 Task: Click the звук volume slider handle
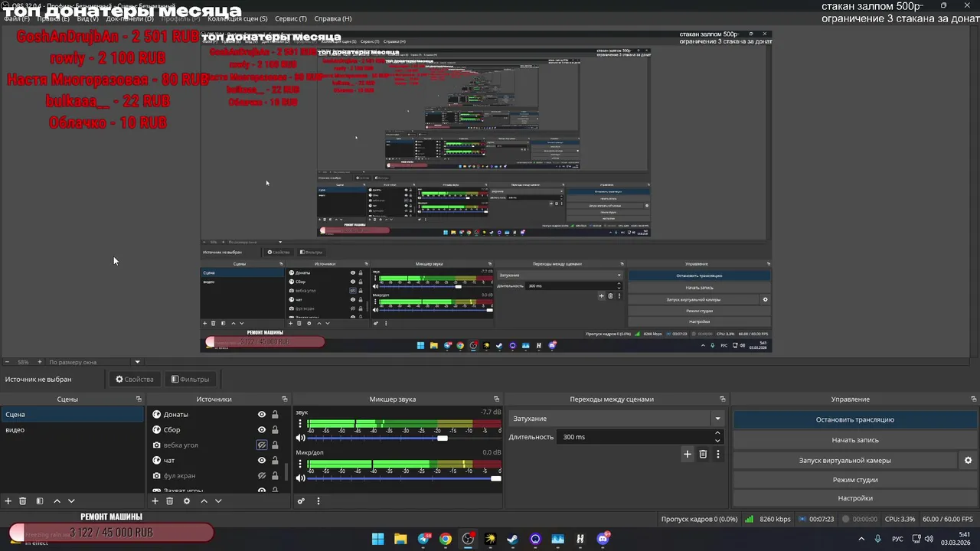tap(442, 438)
